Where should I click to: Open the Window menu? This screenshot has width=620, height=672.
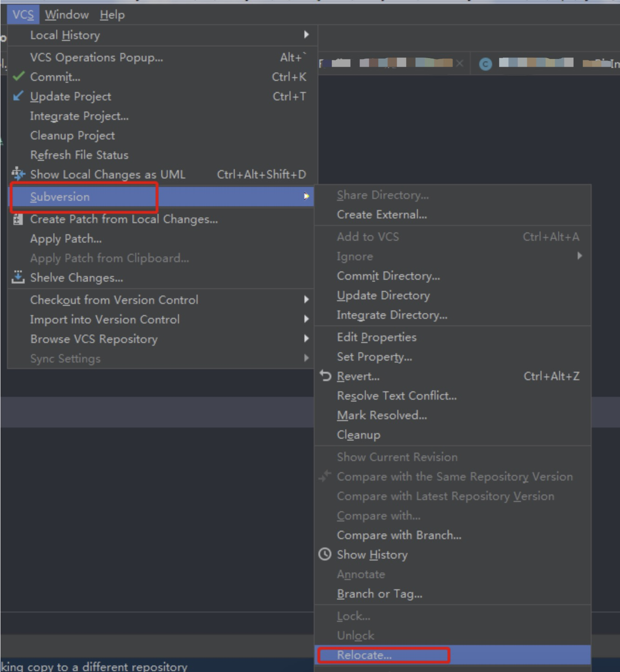[67, 15]
